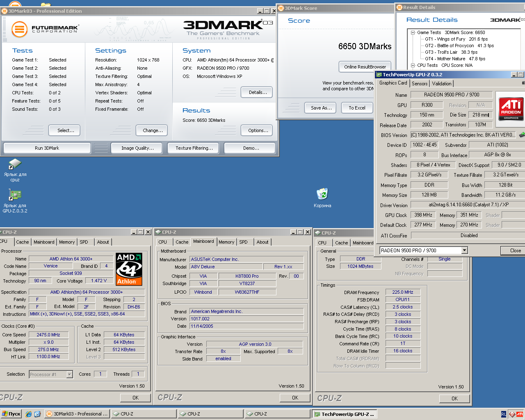Click the GPU Name field RADEON 9500 PRO / 9700
The width and height of the screenshot is (525, 420).
tap(452, 95)
